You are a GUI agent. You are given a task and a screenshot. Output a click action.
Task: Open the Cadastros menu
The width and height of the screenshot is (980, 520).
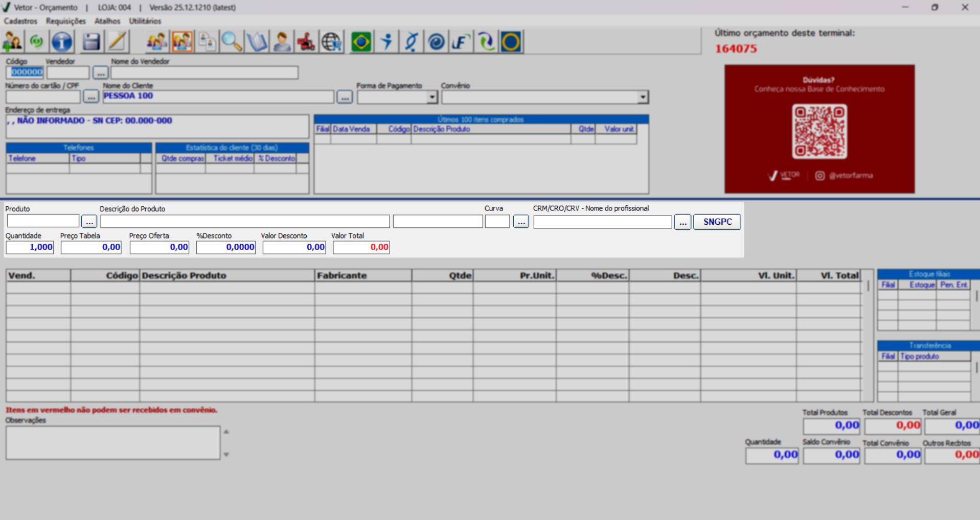click(x=20, y=21)
